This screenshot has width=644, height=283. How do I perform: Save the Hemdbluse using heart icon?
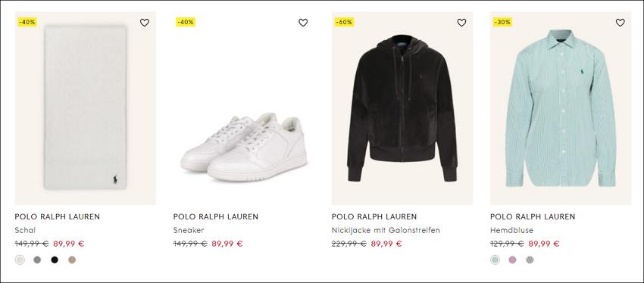tap(621, 23)
